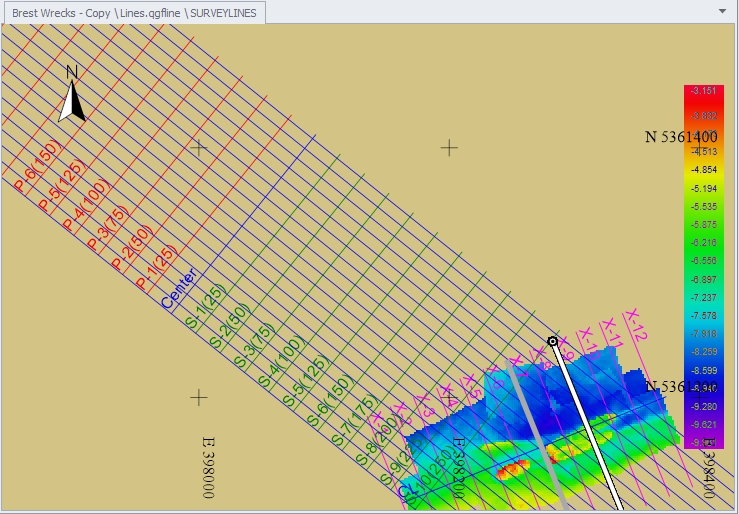The height and width of the screenshot is (514, 739).
Task: Select survey line label S-3(75)
Action: (256, 352)
